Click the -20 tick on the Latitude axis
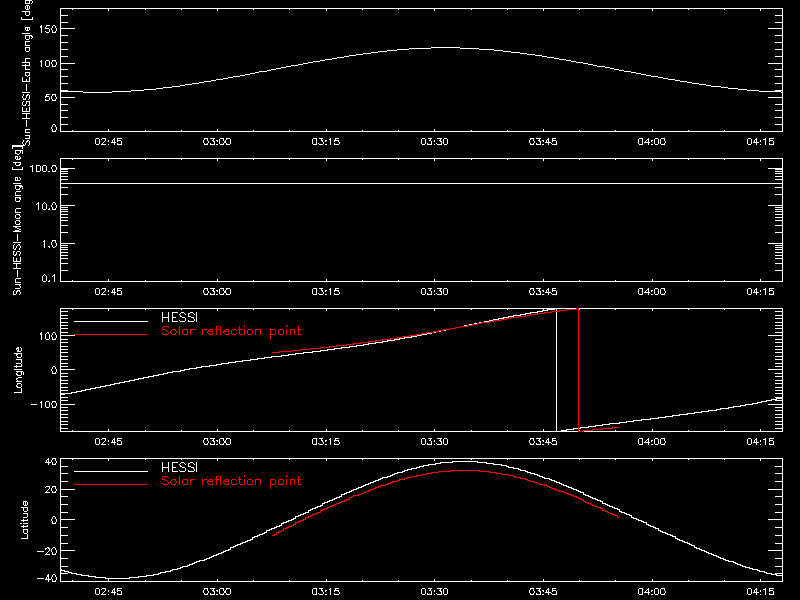Image resolution: width=800 pixels, height=600 pixels. pos(47,551)
